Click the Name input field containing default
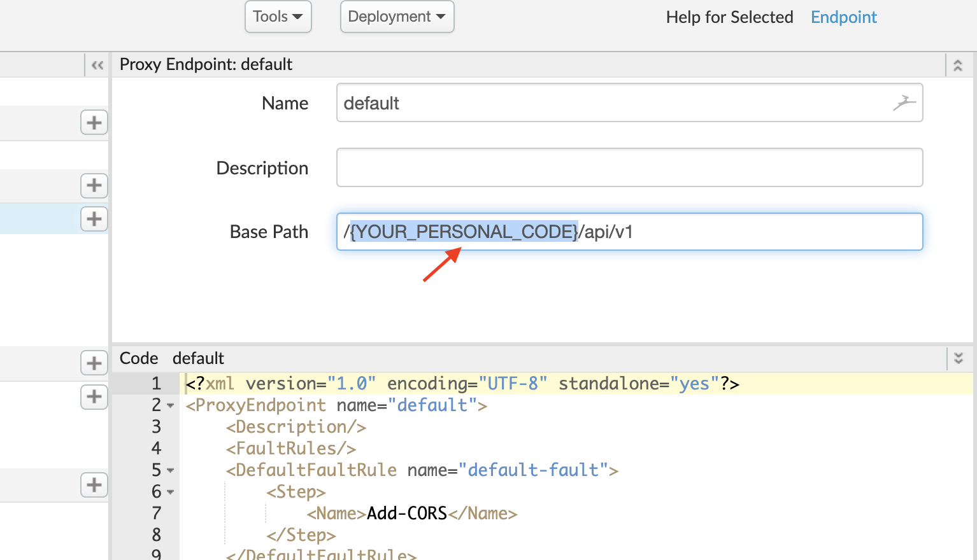Image resolution: width=977 pixels, height=560 pixels. tap(629, 102)
